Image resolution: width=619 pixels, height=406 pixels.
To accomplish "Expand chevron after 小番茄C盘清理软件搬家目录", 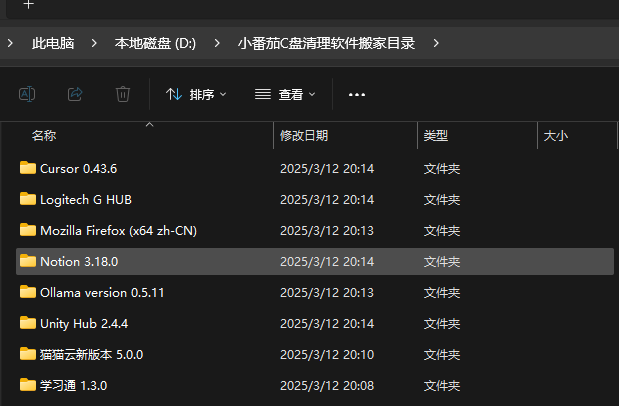I will [436, 43].
